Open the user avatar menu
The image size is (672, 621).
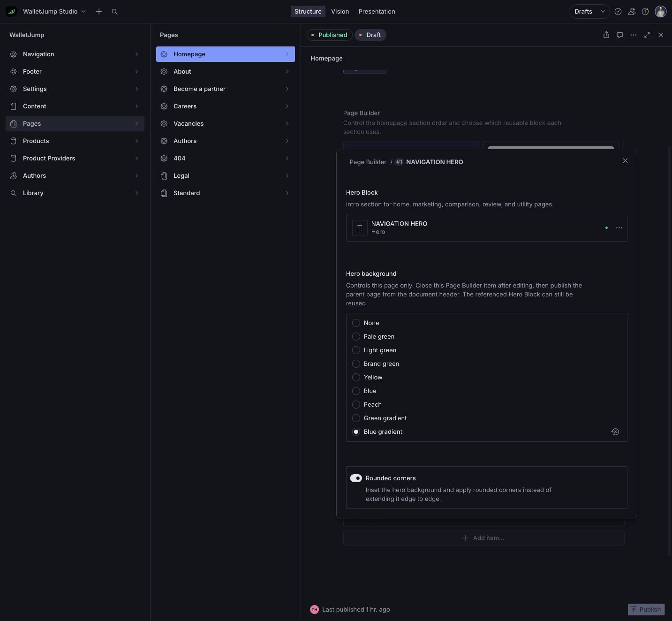tap(661, 11)
